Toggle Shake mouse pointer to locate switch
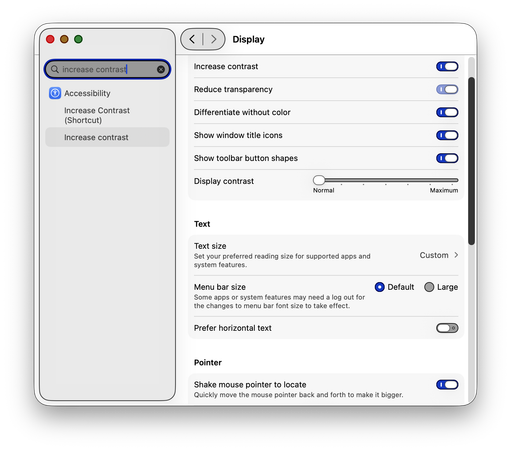Viewport: 511px width, 451px height. point(447,385)
